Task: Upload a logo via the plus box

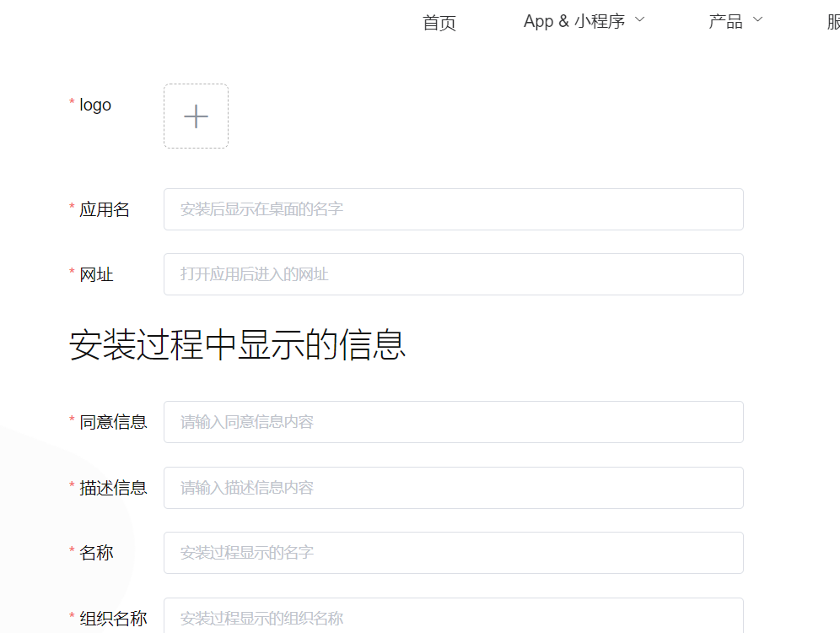Action: (x=196, y=116)
